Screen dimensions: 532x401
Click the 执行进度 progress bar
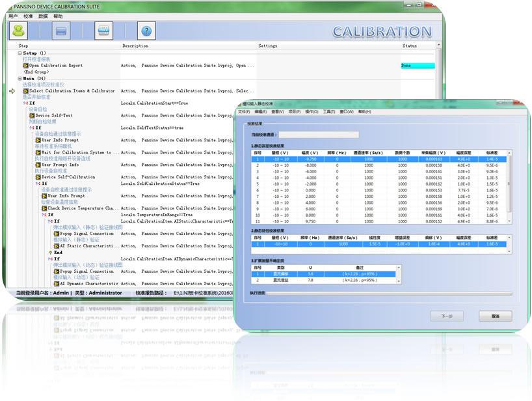[x=390, y=294]
